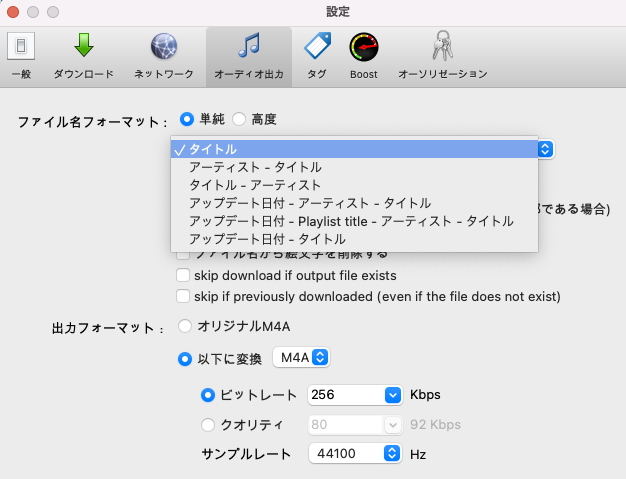Image resolution: width=626 pixels, height=479 pixels.
Task: Open the ダウンロード settings pane
Action: (x=83, y=55)
